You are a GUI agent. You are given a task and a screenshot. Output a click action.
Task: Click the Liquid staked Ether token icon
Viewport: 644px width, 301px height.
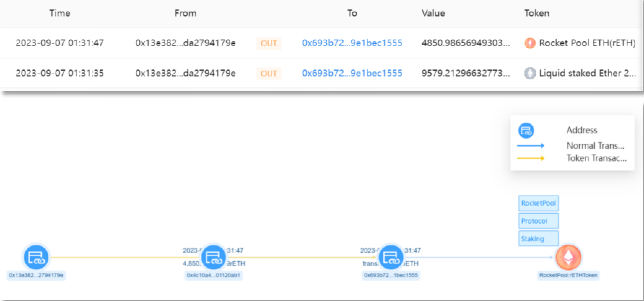pos(530,74)
